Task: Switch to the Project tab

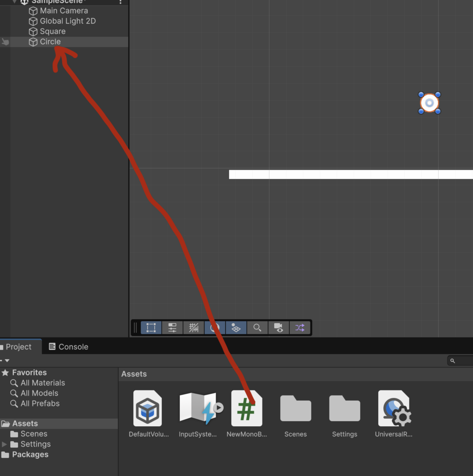Action: click(x=18, y=347)
